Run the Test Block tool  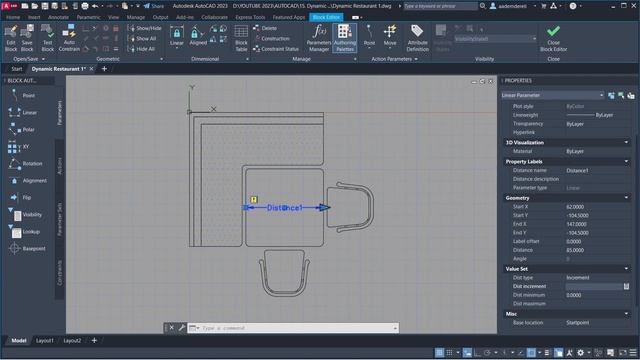[x=48, y=38]
